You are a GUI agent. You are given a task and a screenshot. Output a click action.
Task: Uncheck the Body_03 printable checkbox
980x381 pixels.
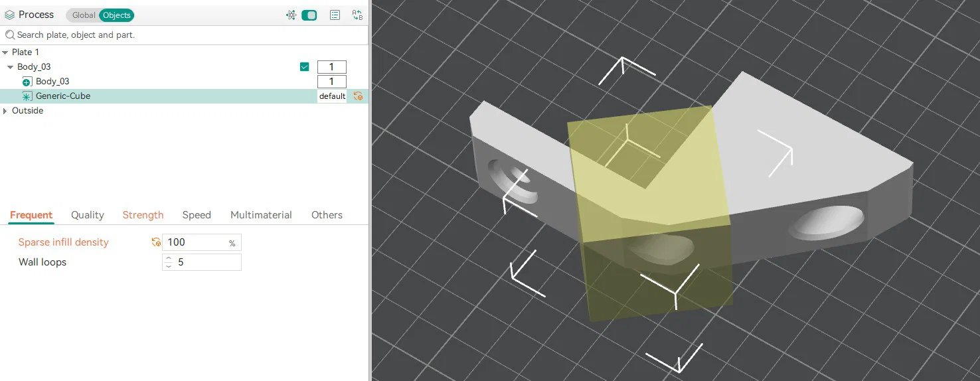point(305,67)
